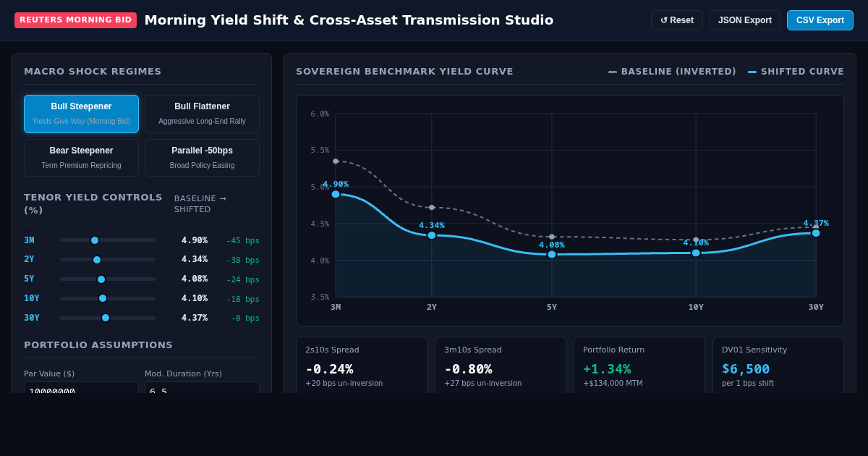Click the Portfolio Return +1.34% value
Screen dimensions: 868x456
click(x=607, y=369)
